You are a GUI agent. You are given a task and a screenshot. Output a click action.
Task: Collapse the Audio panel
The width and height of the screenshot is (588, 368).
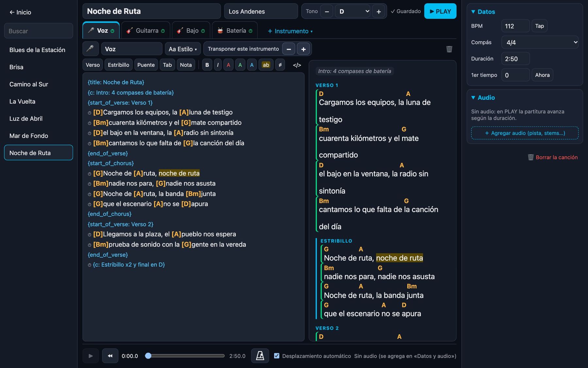coord(483,97)
